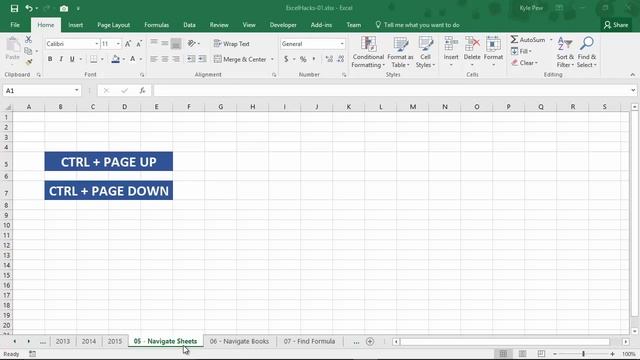Click Insert Function fx icon
This screenshot has width=640, height=360.
(142, 91)
